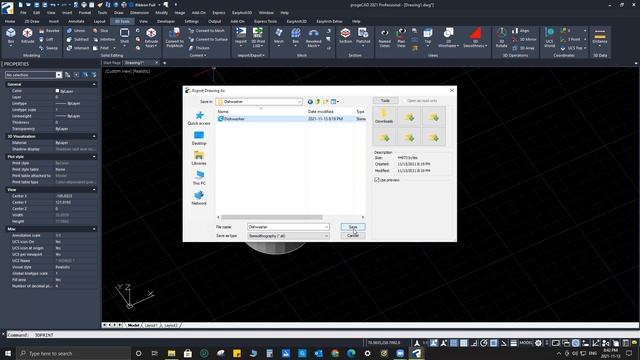Image resolution: width=640 pixels, height=360 pixels.
Task: Switch to the 2D Draw ribbon tab
Action: pyautogui.click(x=32, y=21)
